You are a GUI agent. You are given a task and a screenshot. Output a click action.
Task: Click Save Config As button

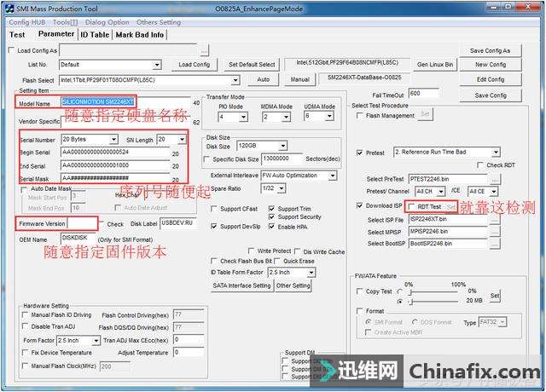(x=491, y=51)
